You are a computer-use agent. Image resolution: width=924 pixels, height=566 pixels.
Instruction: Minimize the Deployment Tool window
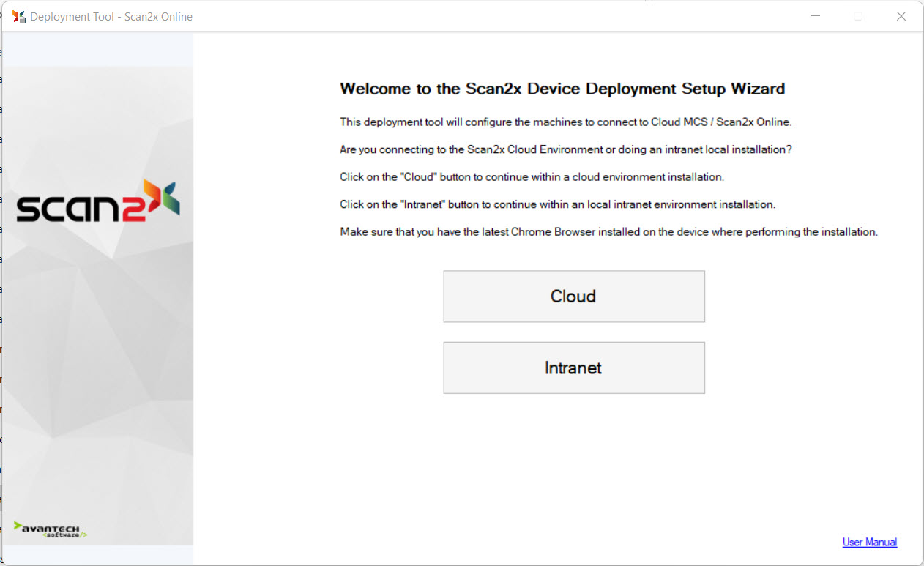tap(815, 16)
